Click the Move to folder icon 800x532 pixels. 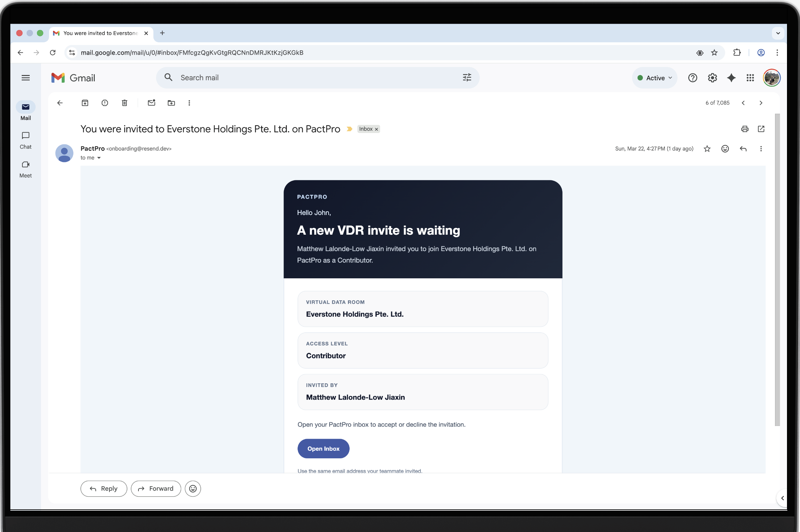tap(171, 103)
